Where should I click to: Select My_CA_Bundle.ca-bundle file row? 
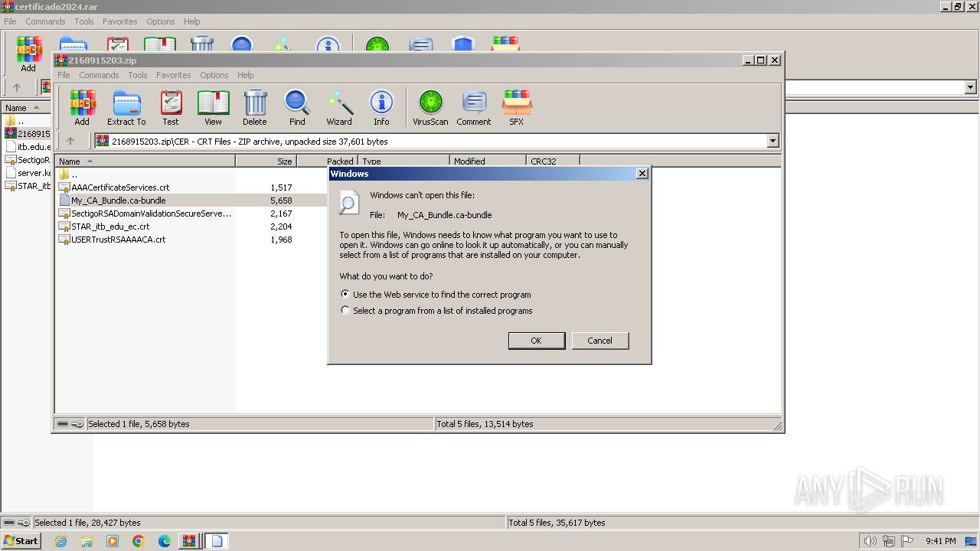click(x=191, y=201)
